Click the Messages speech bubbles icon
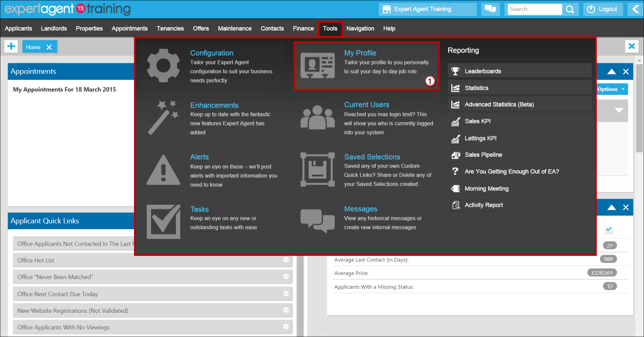This screenshot has width=644, height=337. pos(317,221)
